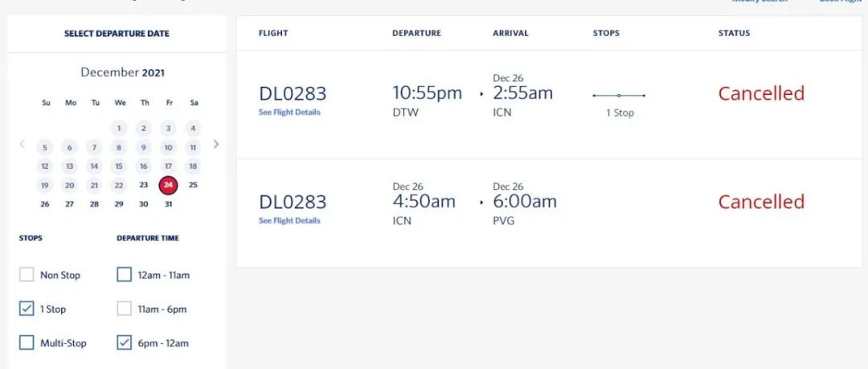Select December 31 departure date
Screen dimensions: 868x369
168,204
